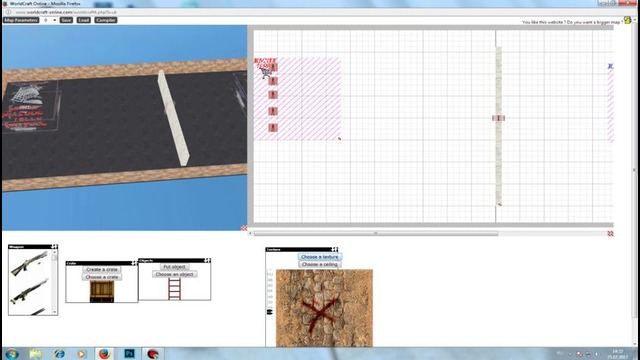
Task: Open the red application taskbar icon
Action: click(153, 353)
